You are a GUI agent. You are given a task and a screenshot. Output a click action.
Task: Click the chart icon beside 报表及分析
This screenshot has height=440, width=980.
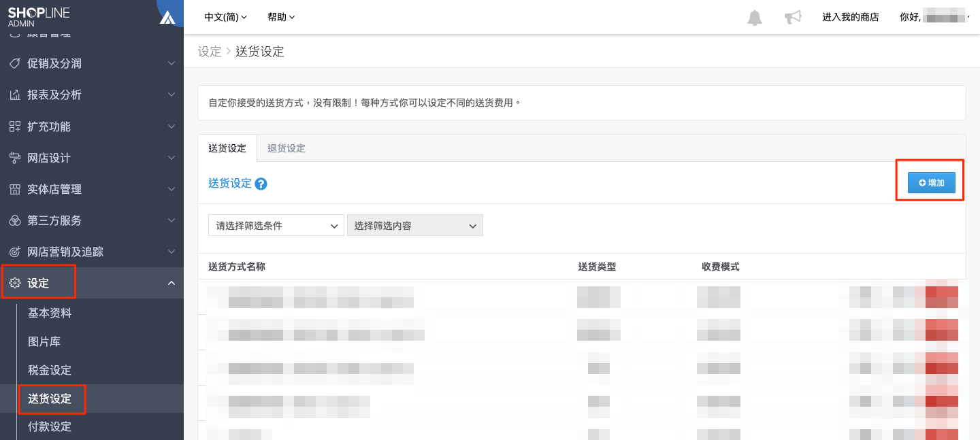coord(14,95)
